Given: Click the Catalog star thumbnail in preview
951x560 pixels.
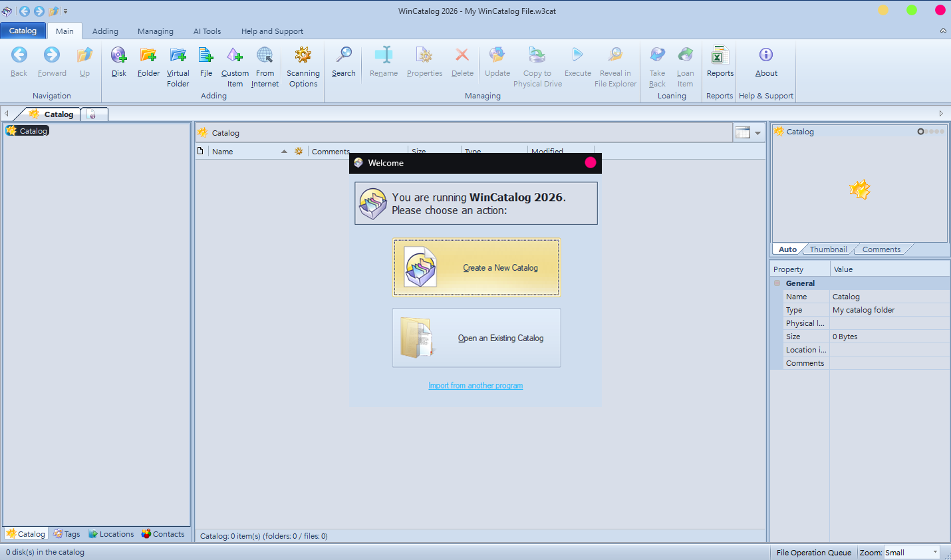Looking at the screenshot, I should click(860, 190).
